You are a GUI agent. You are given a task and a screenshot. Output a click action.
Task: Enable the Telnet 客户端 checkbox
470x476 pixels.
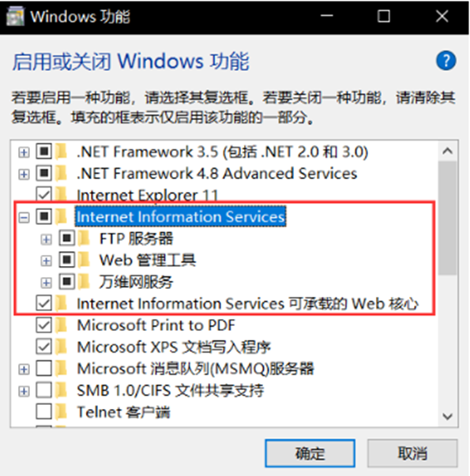click(x=44, y=412)
